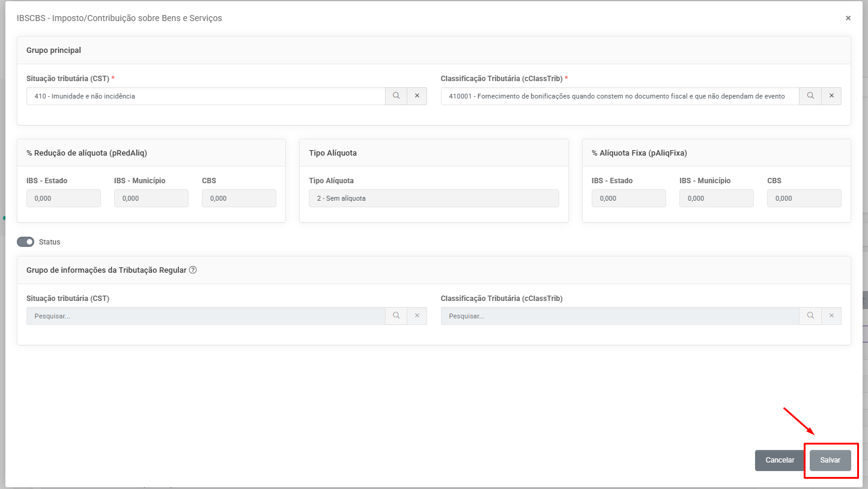Show help for Tributação Regular group

click(193, 270)
